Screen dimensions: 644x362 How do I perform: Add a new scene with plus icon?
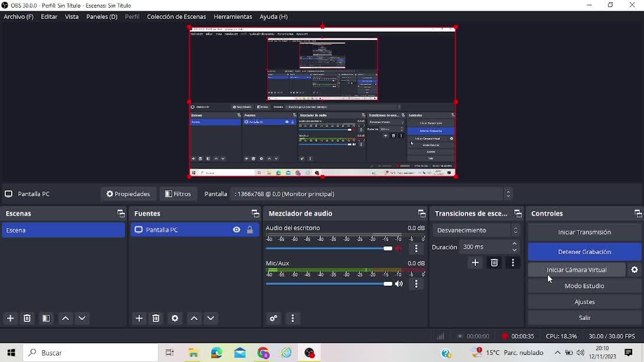click(x=10, y=318)
